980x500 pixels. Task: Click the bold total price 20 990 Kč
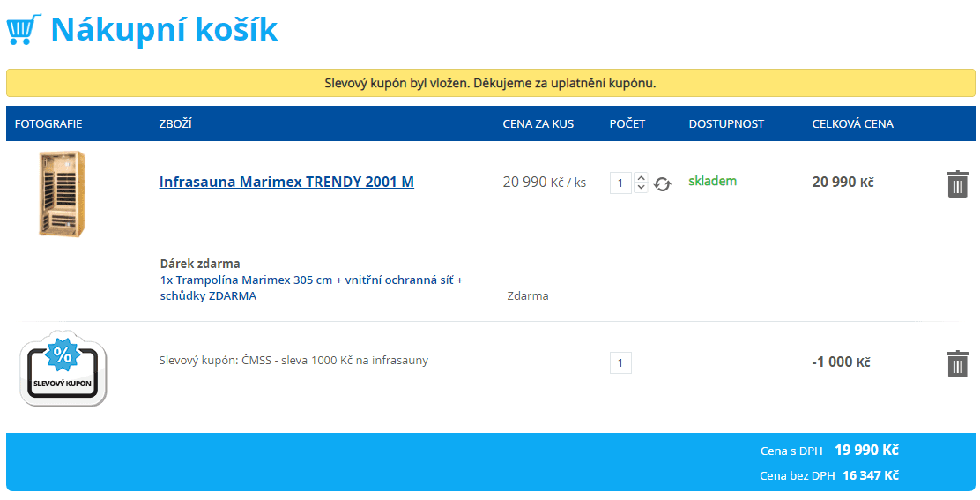pyautogui.click(x=843, y=182)
